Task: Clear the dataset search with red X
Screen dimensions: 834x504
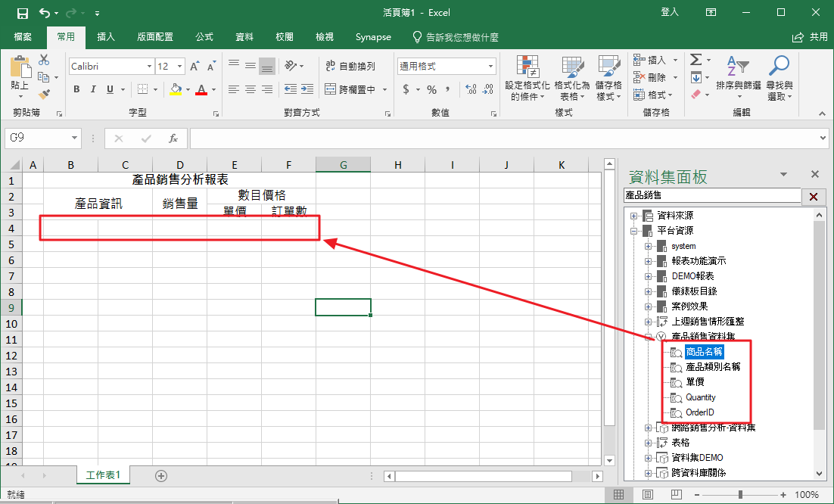Action: pos(813,197)
